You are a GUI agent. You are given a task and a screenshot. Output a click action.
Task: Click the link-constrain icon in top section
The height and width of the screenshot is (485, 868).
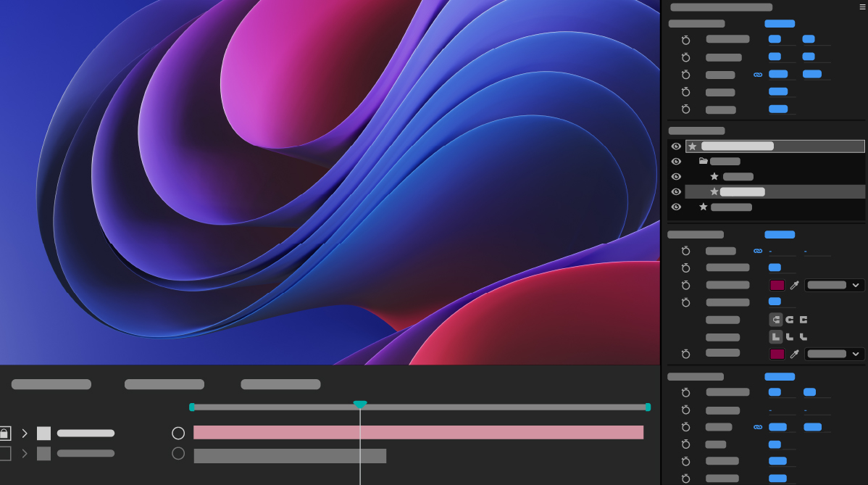click(758, 75)
